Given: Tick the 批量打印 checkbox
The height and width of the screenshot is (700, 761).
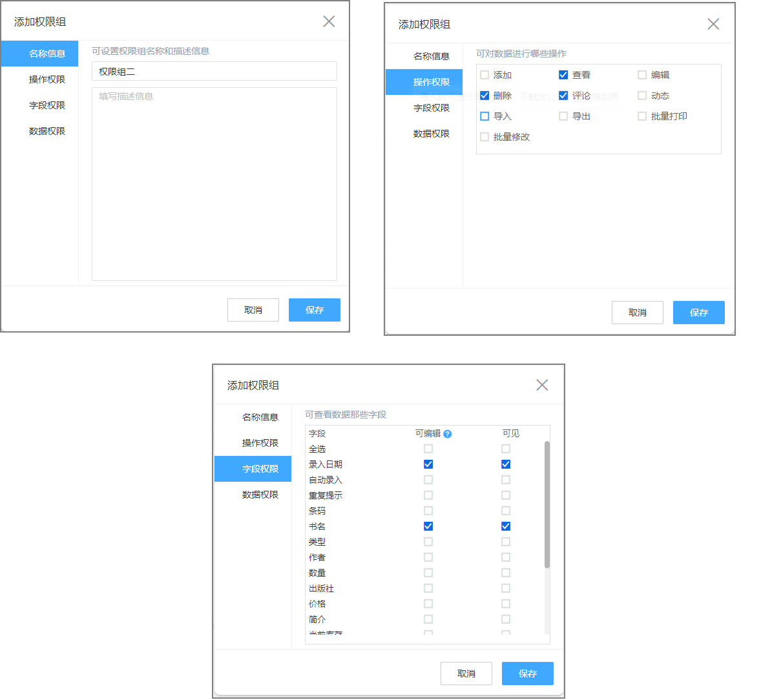Looking at the screenshot, I should [642, 116].
